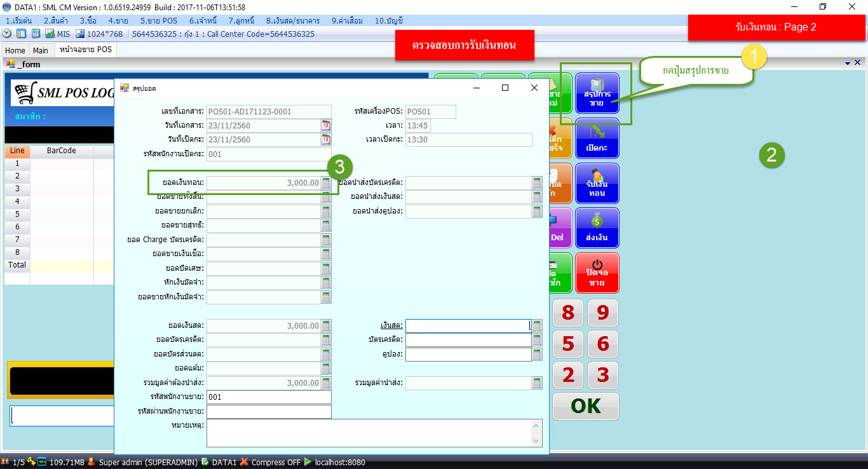Open the calendar picker for วันที่เอกสาร
The width and height of the screenshot is (868, 469).
(x=326, y=125)
